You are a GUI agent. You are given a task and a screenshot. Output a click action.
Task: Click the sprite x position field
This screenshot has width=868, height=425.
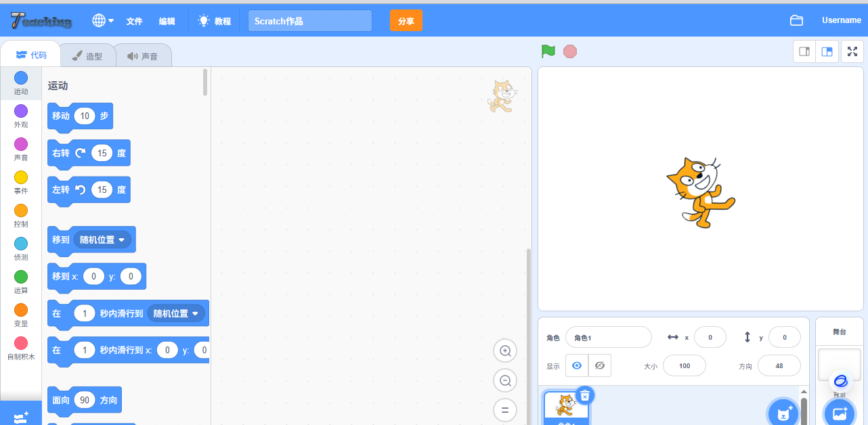point(710,337)
